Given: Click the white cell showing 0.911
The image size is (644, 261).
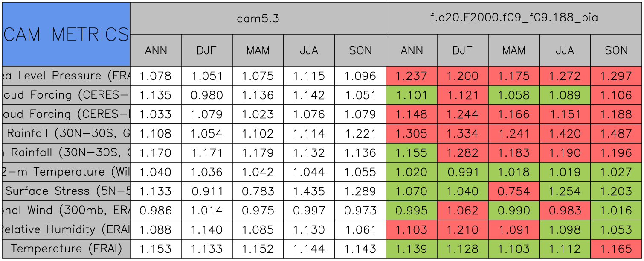Looking at the screenshot, I should 206,191.
